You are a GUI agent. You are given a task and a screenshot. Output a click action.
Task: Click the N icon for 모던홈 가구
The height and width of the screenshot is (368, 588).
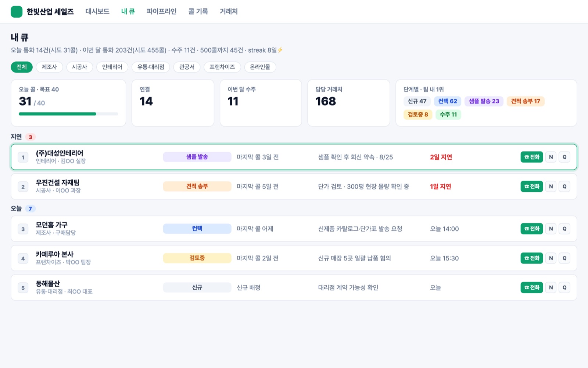551,229
